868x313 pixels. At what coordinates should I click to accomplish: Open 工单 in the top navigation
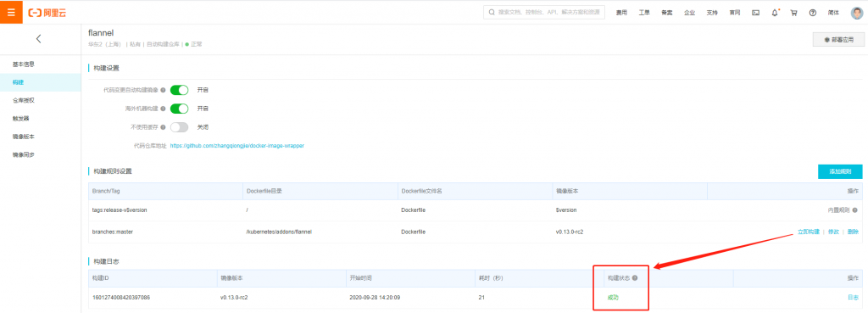click(x=644, y=13)
